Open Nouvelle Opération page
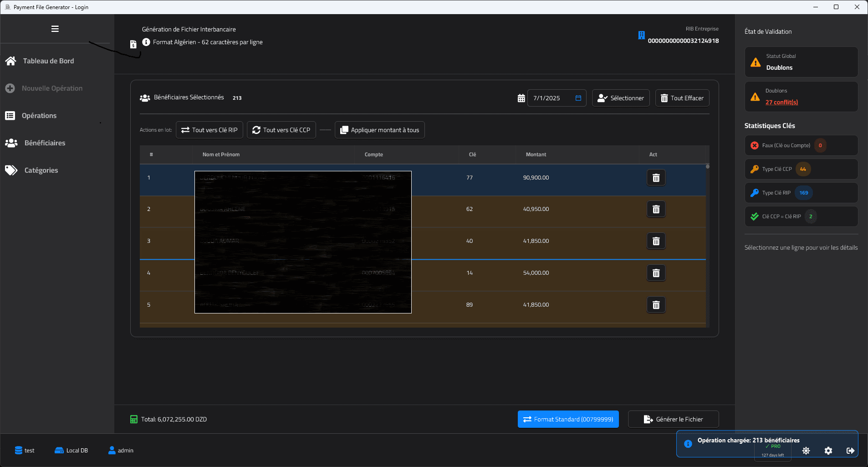Viewport: 868px width, 467px height. (44, 88)
